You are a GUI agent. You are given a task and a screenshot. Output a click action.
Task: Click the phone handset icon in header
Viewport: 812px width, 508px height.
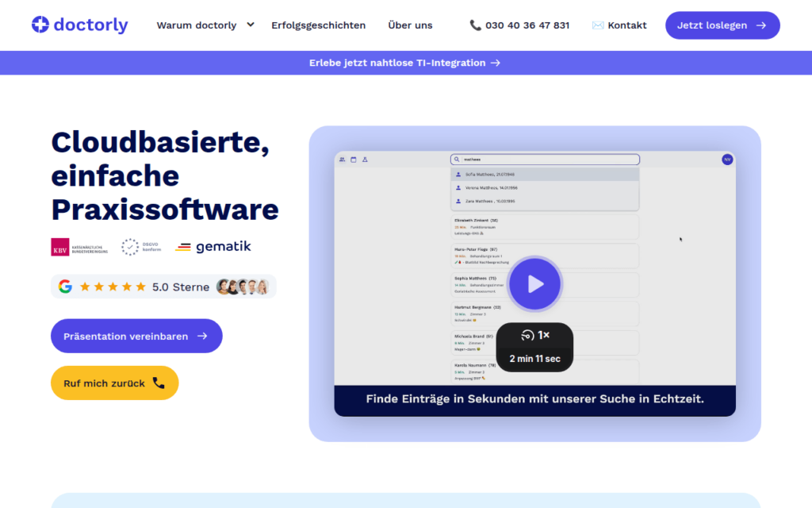point(475,25)
